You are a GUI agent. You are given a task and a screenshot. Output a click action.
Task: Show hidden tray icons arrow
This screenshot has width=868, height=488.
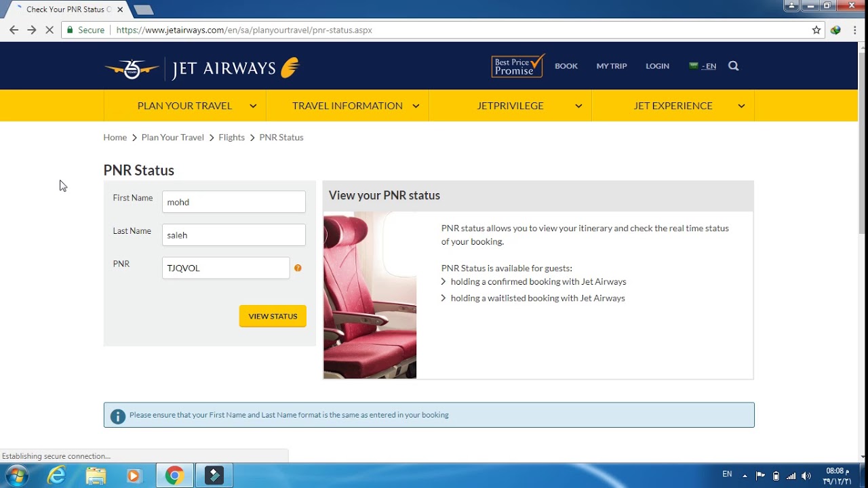(x=745, y=476)
